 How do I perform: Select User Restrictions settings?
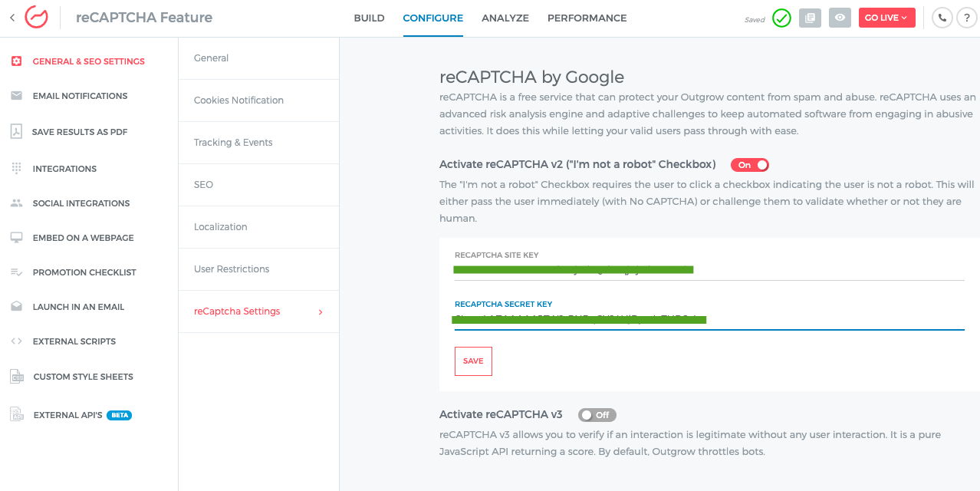[258, 269]
